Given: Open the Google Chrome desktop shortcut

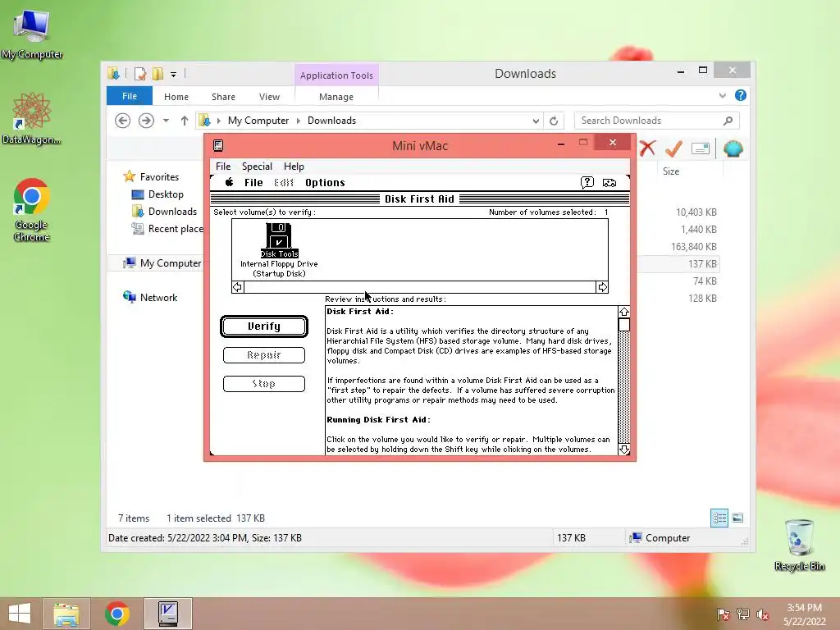Looking at the screenshot, I should [x=32, y=210].
